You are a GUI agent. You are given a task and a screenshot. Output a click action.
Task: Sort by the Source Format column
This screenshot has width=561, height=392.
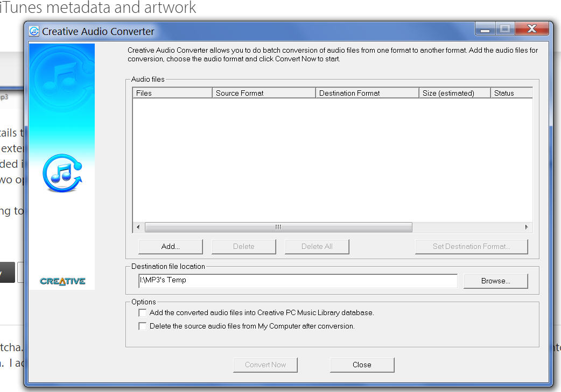(x=264, y=93)
